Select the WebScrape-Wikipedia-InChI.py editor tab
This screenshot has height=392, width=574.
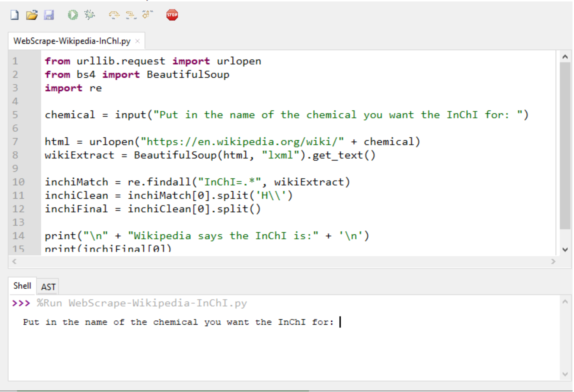[71, 41]
